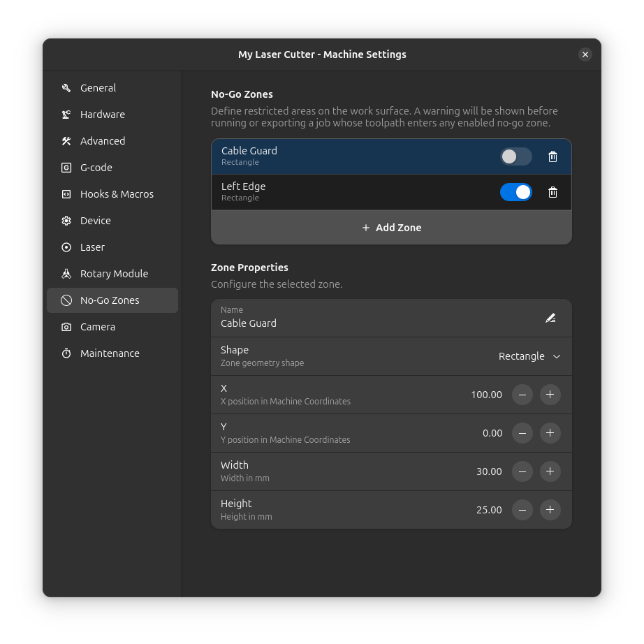Open Rotary Module settings
644x644 pixels.
(113, 274)
